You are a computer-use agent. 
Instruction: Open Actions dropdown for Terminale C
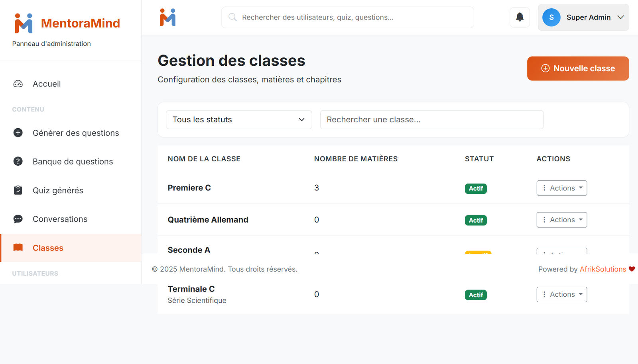[x=561, y=294]
